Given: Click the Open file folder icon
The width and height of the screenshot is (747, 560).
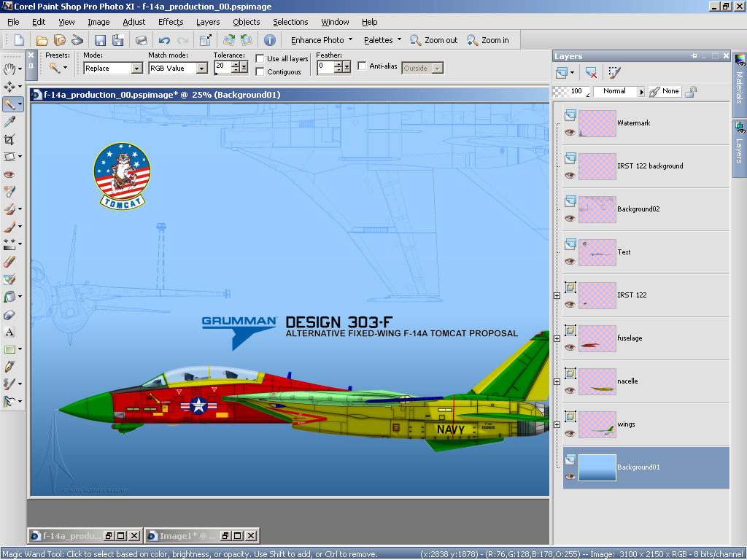Looking at the screenshot, I should (x=42, y=40).
